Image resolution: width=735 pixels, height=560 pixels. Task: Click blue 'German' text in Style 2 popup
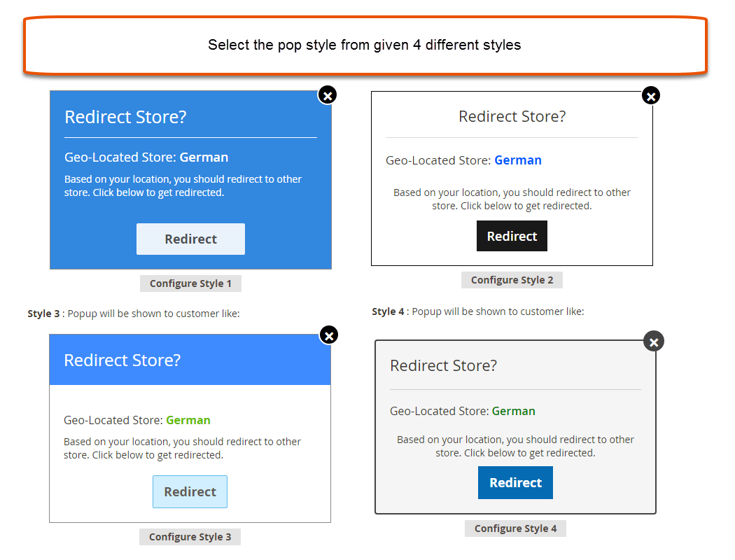point(518,160)
